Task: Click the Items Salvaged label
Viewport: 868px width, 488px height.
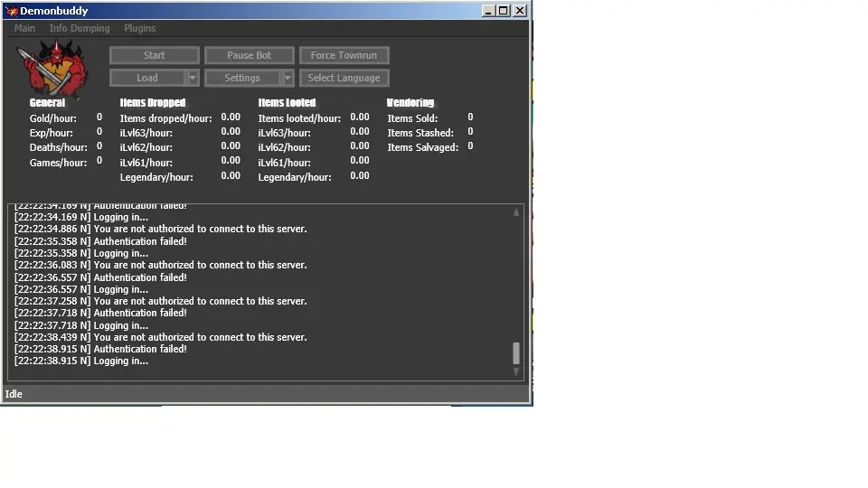Action: [423, 147]
